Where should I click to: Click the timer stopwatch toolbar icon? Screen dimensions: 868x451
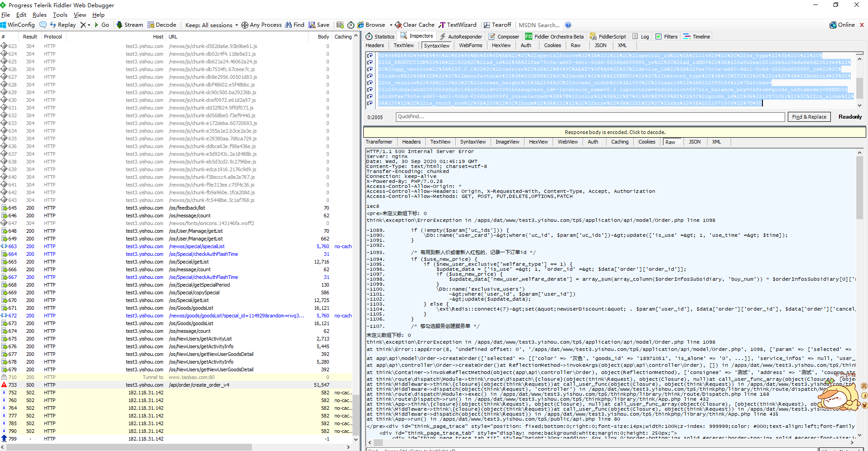click(x=351, y=25)
